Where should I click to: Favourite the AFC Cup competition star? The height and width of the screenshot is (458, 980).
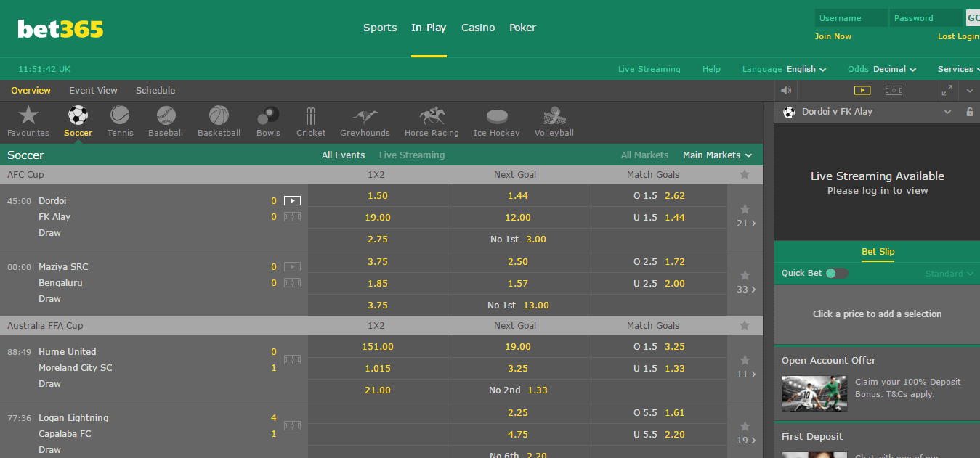coord(745,174)
